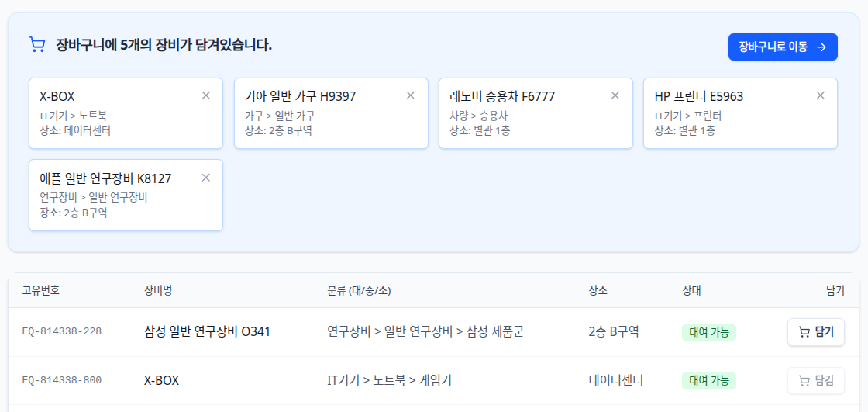Add 삼성 일반 연구장비 O341 with 담기 button

(816, 332)
